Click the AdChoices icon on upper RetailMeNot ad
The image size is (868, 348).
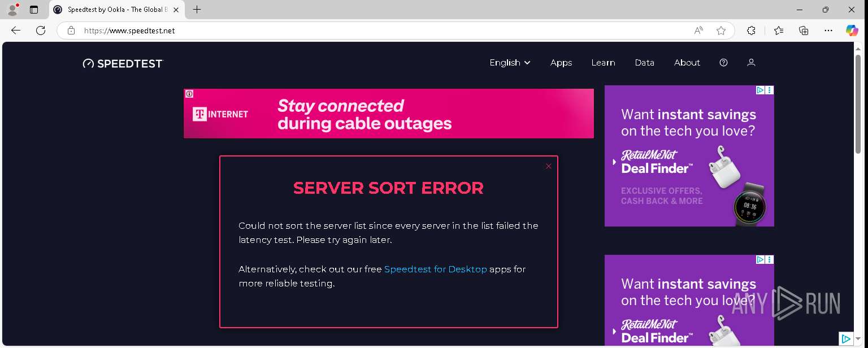coord(761,90)
